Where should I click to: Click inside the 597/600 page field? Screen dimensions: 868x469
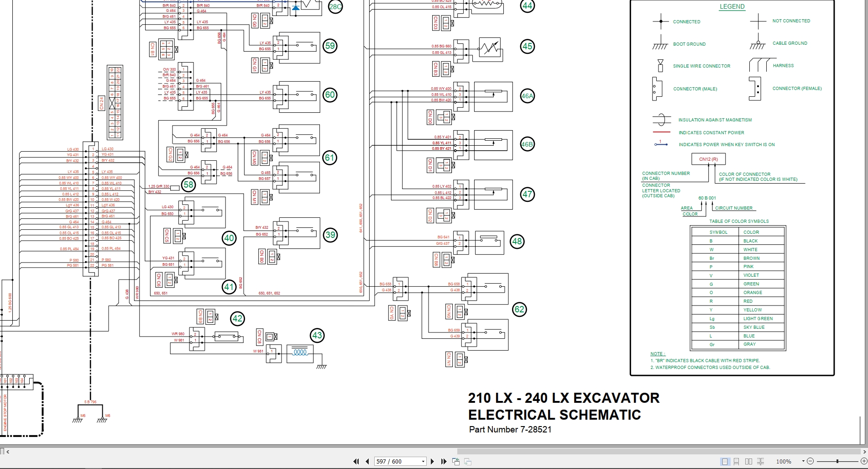click(x=392, y=461)
